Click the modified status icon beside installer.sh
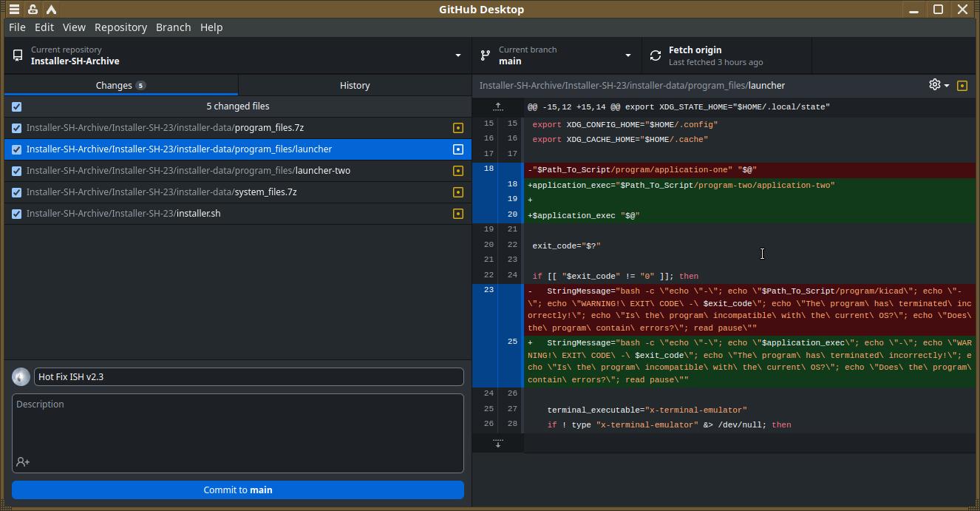Image resolution: width=980 pixels, height=511 pixels. pyautogui.click(x=458, y=214)
